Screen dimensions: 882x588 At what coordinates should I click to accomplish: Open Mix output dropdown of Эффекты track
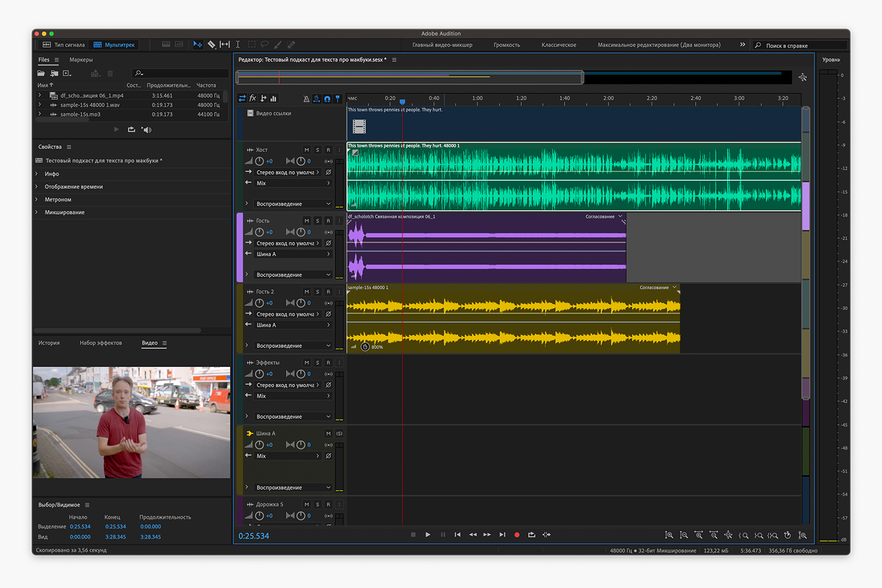293,396
